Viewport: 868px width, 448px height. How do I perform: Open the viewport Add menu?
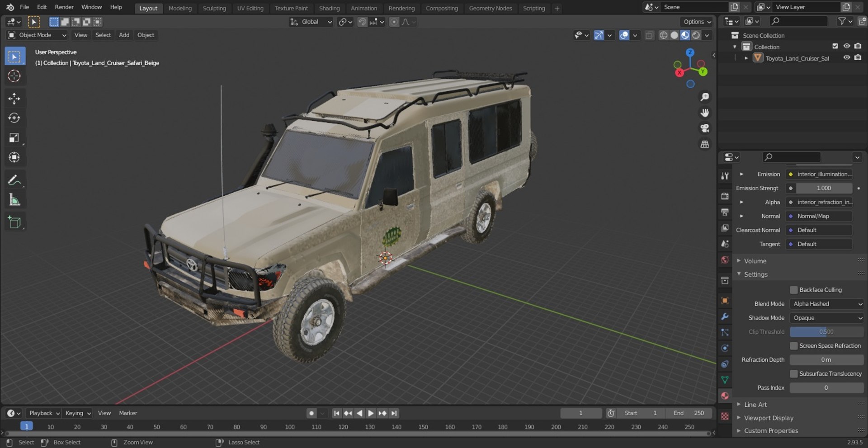(124, 35)
